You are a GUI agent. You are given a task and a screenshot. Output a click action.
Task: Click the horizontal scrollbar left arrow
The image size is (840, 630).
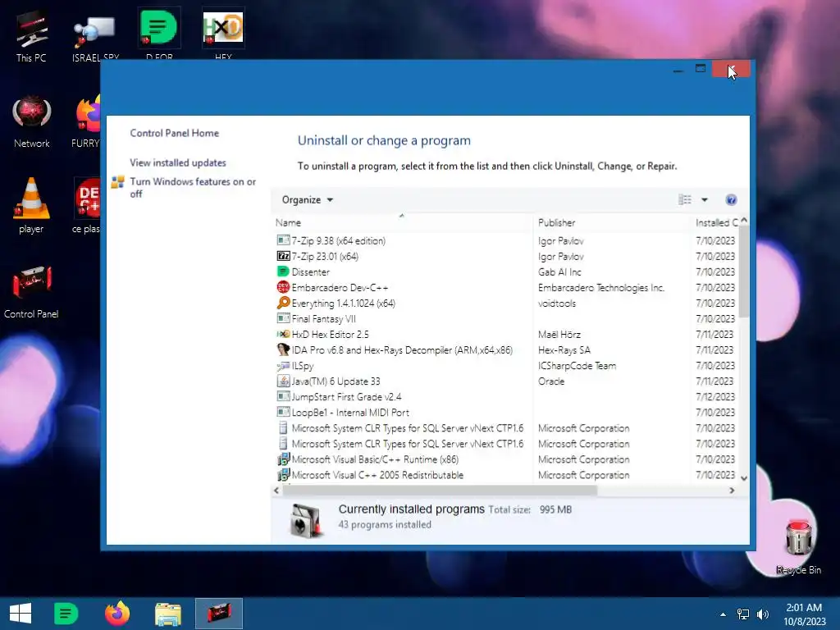pos(276,491)
